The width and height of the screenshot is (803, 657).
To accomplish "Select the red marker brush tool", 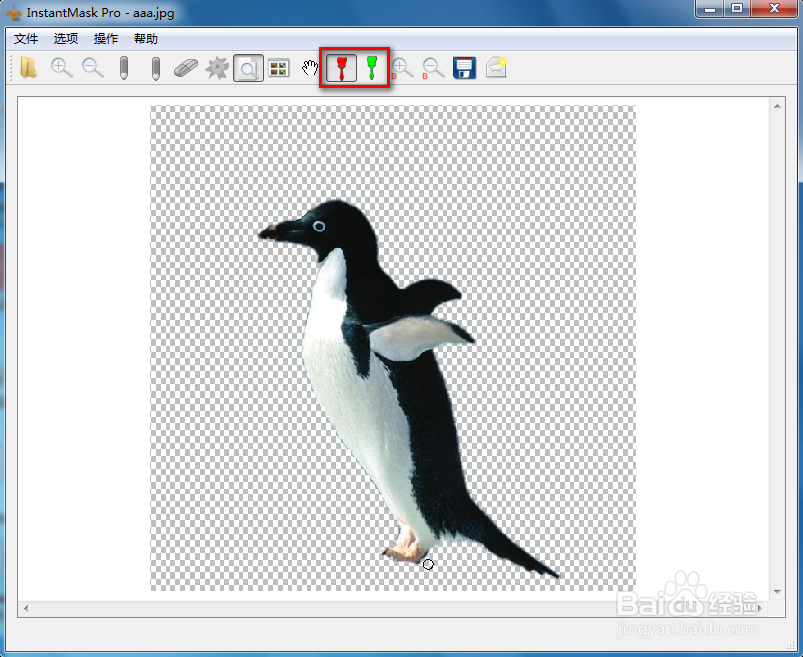I will tap(341, 68).
